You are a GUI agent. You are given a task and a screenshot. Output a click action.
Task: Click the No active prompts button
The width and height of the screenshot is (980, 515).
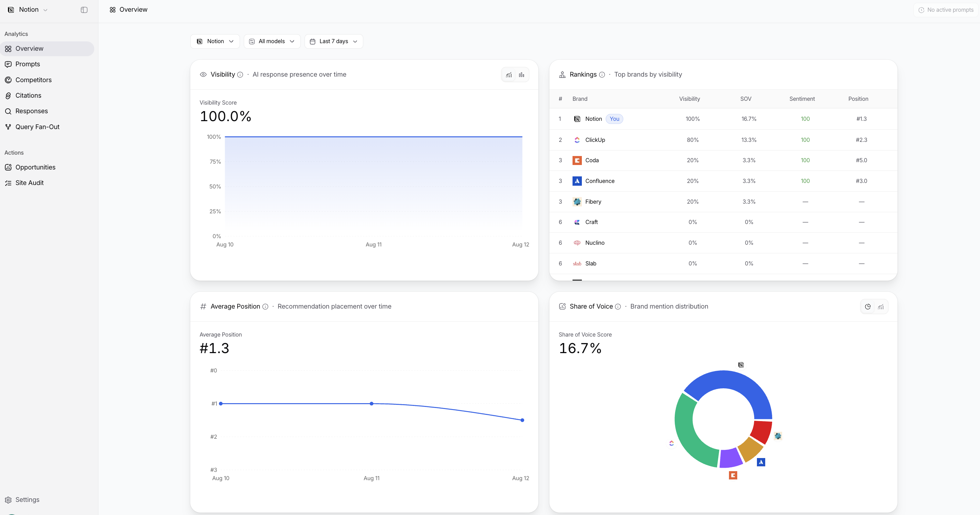(x=946, y=10)
